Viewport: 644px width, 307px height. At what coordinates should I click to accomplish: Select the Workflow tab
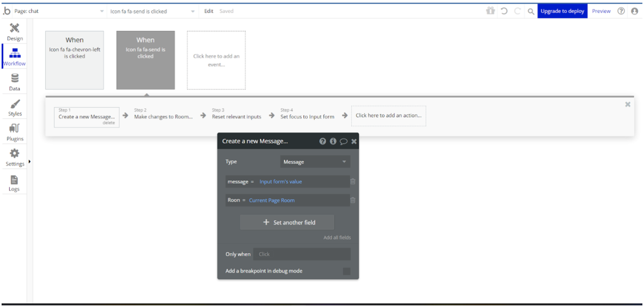tap(15, 56)
